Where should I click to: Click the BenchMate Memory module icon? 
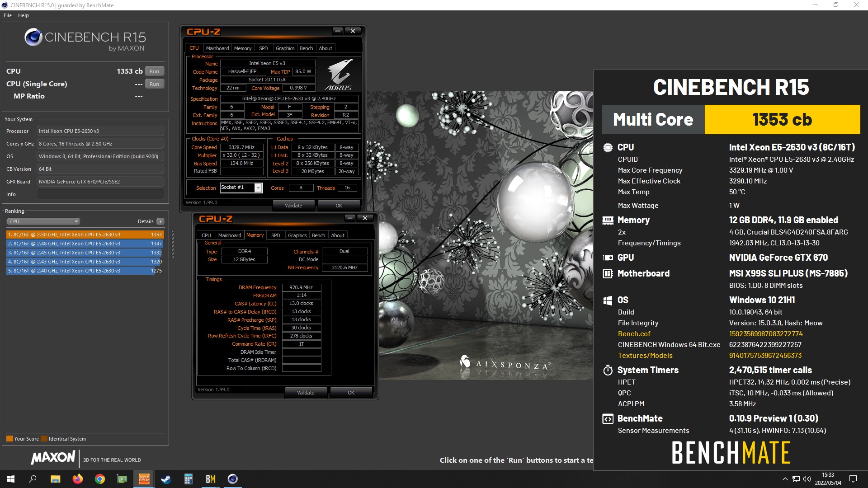tap(608, 220)
